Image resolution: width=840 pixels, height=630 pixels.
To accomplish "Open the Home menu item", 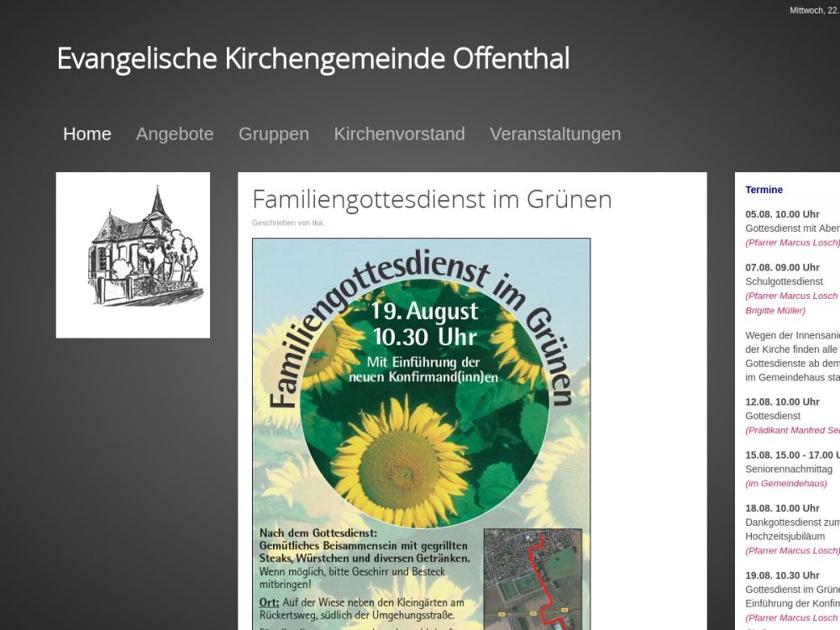I will coord(87,134).
